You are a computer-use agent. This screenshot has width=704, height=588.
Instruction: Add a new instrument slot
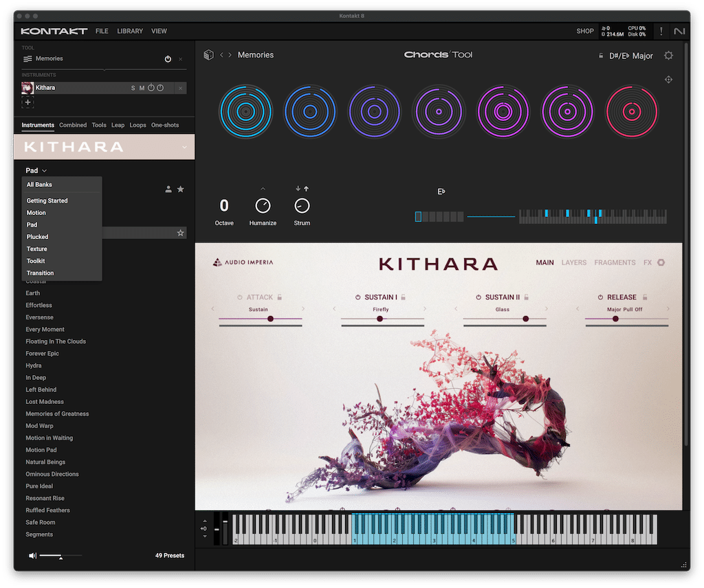(27, 102)
